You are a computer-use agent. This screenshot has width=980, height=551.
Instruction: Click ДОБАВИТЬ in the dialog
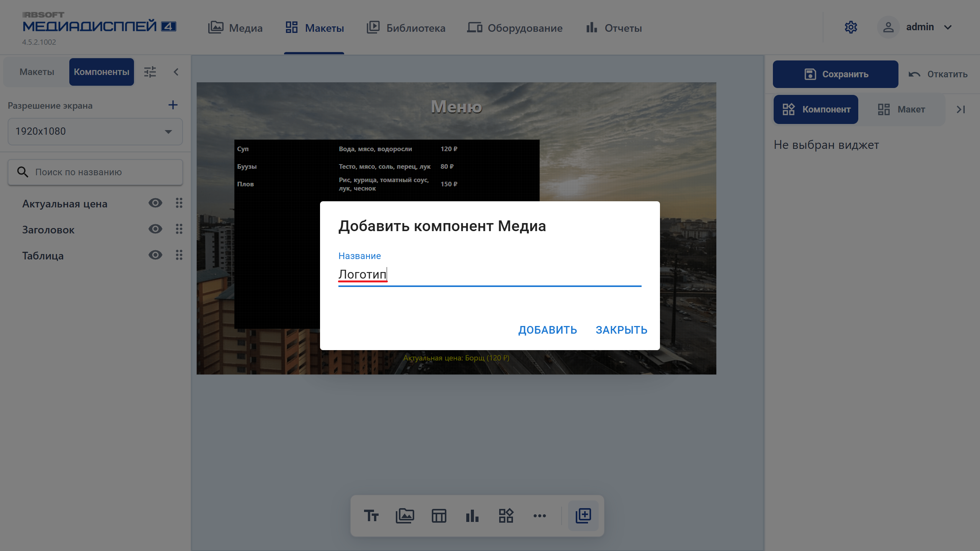point(547,330)
